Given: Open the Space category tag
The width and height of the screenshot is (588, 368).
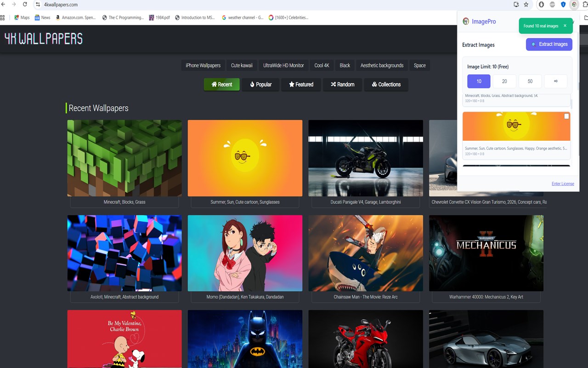Looking at the screenshot, I should point(420,65).
